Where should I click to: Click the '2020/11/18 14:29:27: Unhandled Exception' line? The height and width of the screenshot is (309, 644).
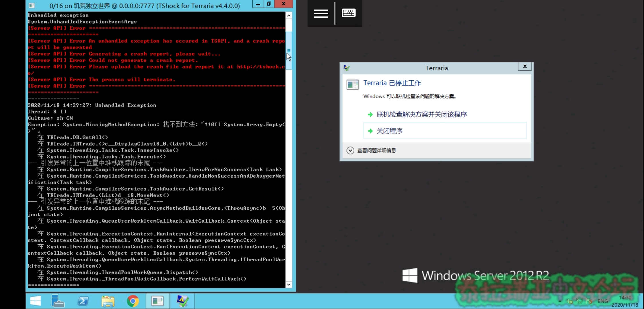tap(92, 105)
